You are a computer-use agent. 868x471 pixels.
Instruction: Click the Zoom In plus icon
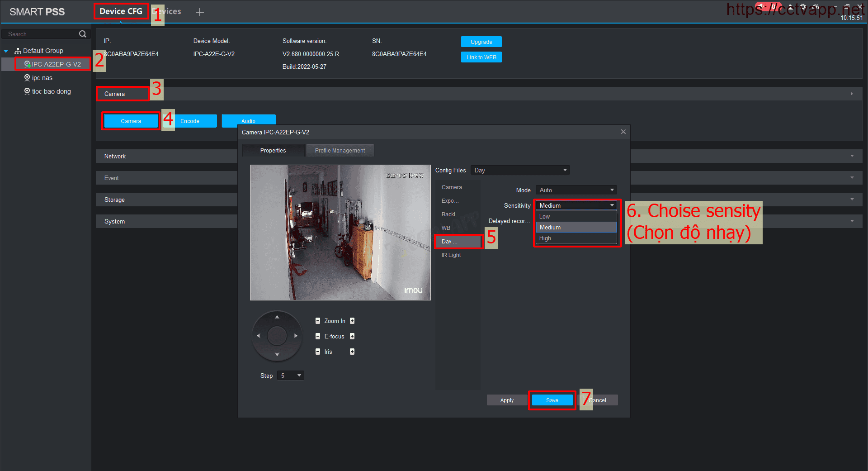352,321
